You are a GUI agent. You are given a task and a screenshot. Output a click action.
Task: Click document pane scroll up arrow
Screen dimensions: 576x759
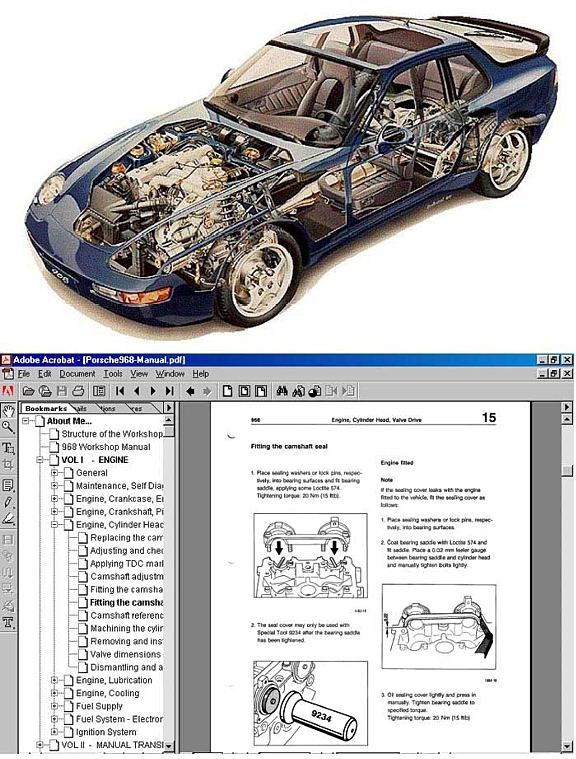(567, 419)
